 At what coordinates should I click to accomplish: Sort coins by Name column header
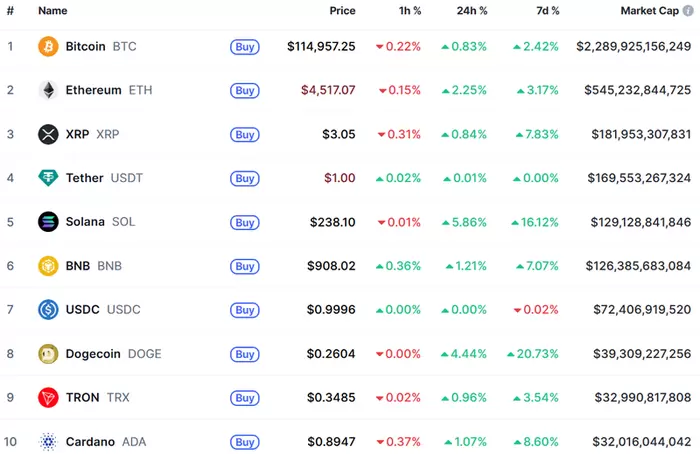pos(53,10)
